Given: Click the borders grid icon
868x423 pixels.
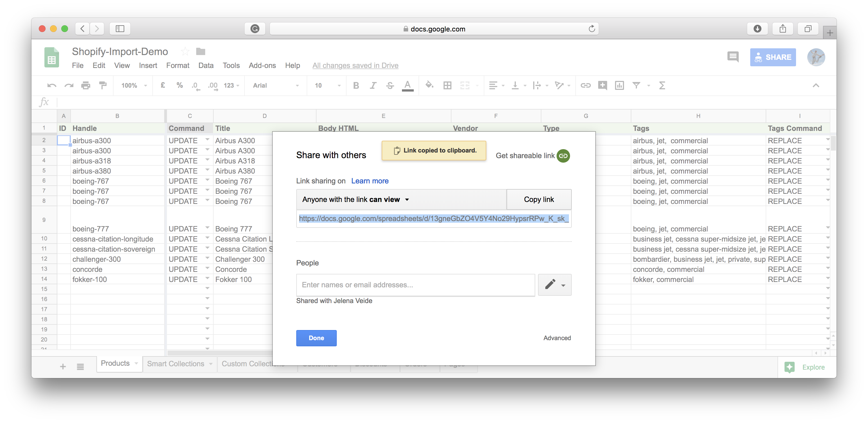Looking at the screenshot, I should (447, 86).
